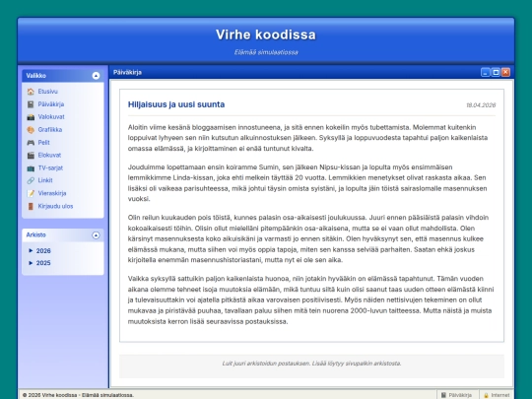Screen dimensions: 532x399
Task: Collapse the Arkisto panel
Action: tap(96, 235)
